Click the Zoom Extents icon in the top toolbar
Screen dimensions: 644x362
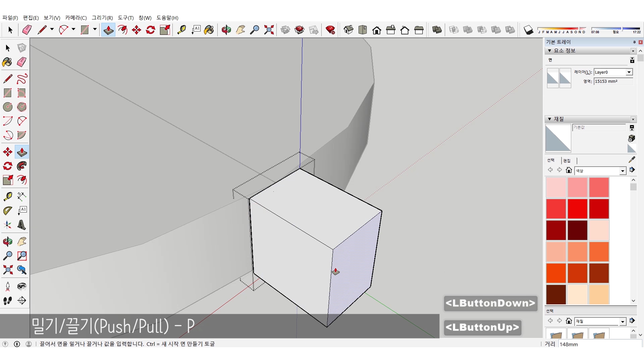pyautogui.click(x=269, y=30)
